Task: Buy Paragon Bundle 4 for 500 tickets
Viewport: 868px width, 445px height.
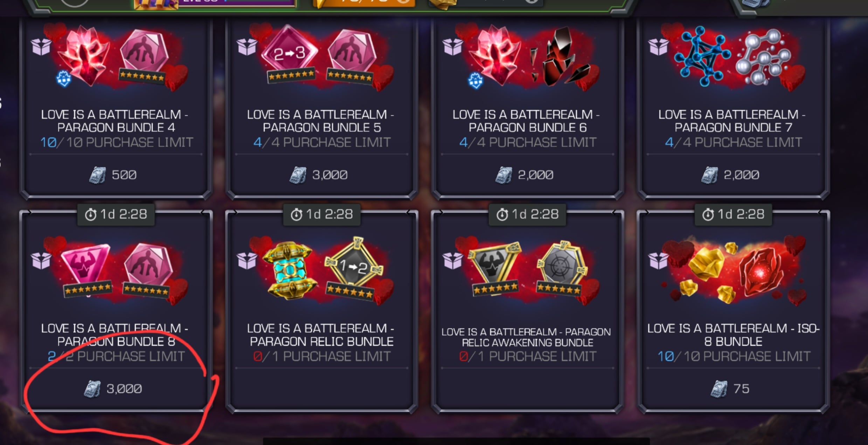Action: 113,174
